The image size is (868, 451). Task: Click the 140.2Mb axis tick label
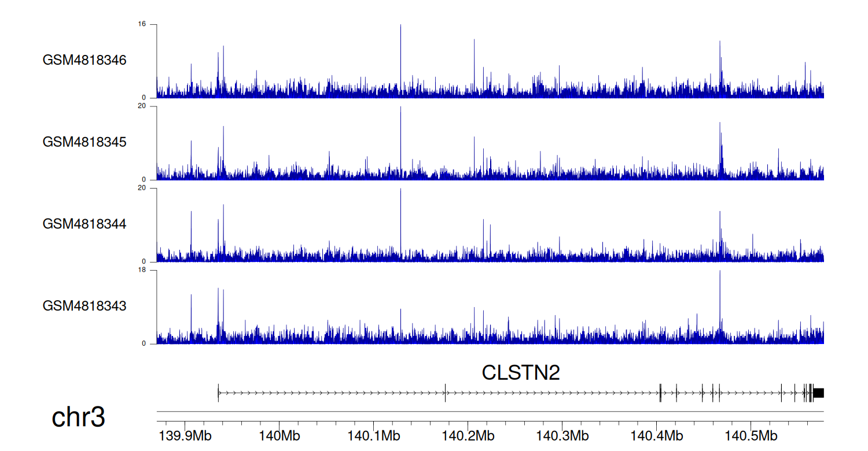(x=468, y=435)
